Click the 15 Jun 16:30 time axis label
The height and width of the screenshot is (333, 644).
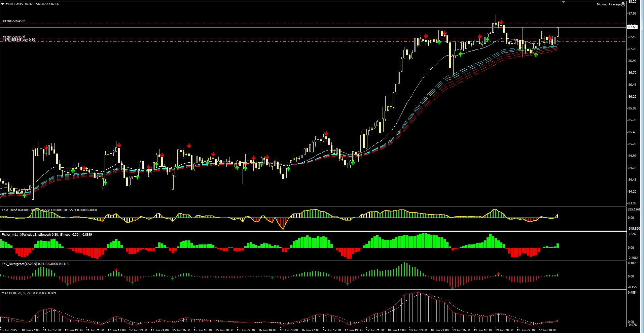point(181,330)
